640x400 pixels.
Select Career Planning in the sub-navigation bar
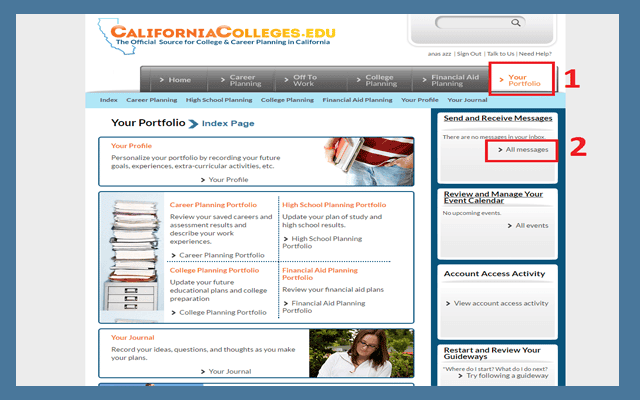(x=151, y=100)
